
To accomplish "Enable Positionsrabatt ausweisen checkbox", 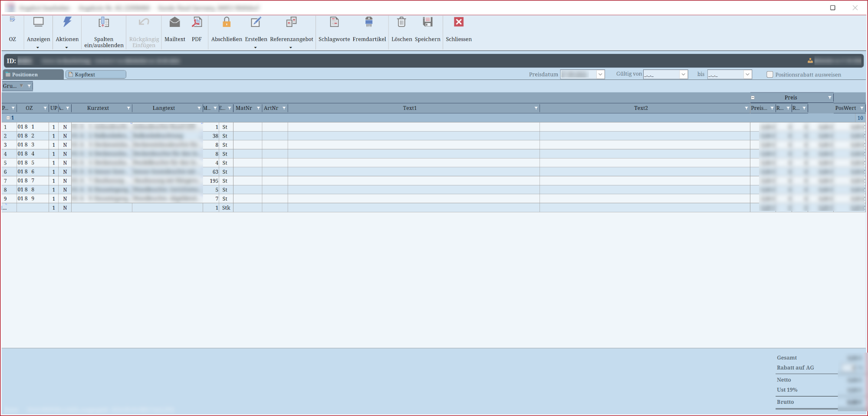I will tap(770, 75).
